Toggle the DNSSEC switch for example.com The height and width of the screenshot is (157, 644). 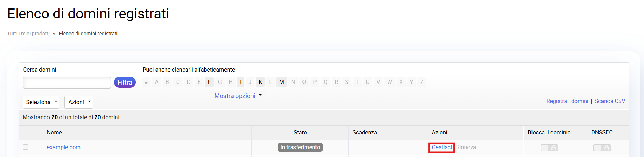pos(602,148)
